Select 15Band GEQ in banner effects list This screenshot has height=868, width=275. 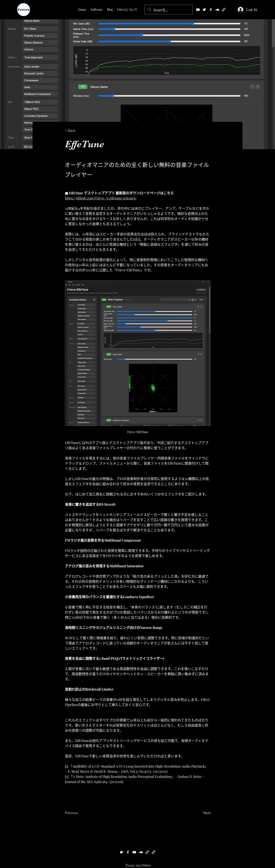pyautogui.click(x=40, y=102)
